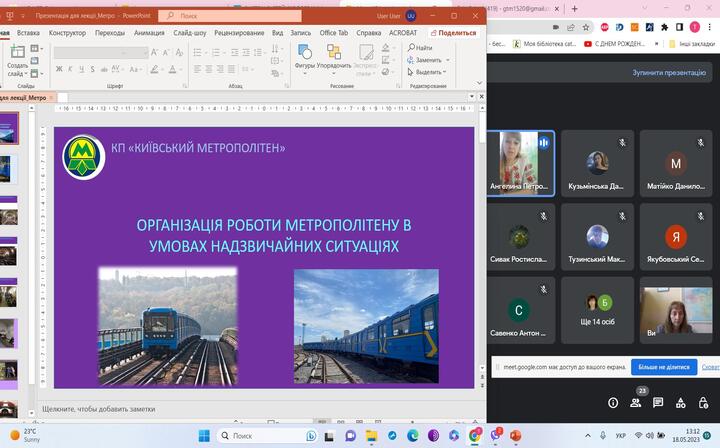Align text left
720x448 pixels.
[x=197, y=69]
